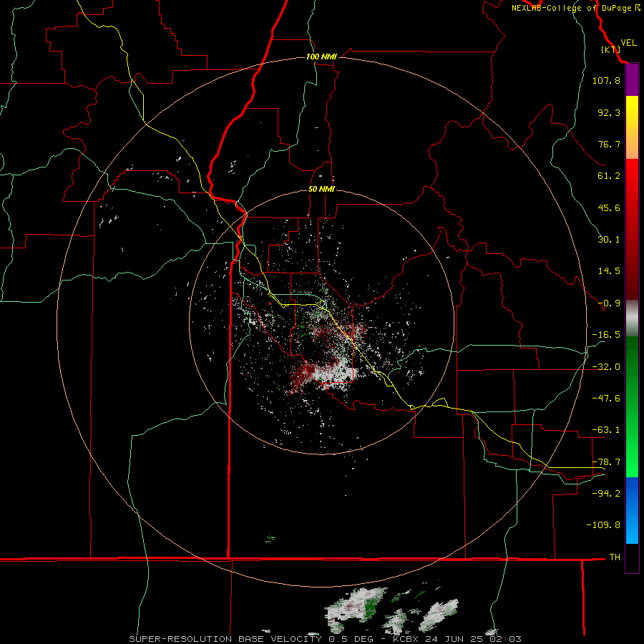This screenshot has width=644, height=644.
Task: Click the 76.7 velocity scale value
Action: [x=609, y=144]
